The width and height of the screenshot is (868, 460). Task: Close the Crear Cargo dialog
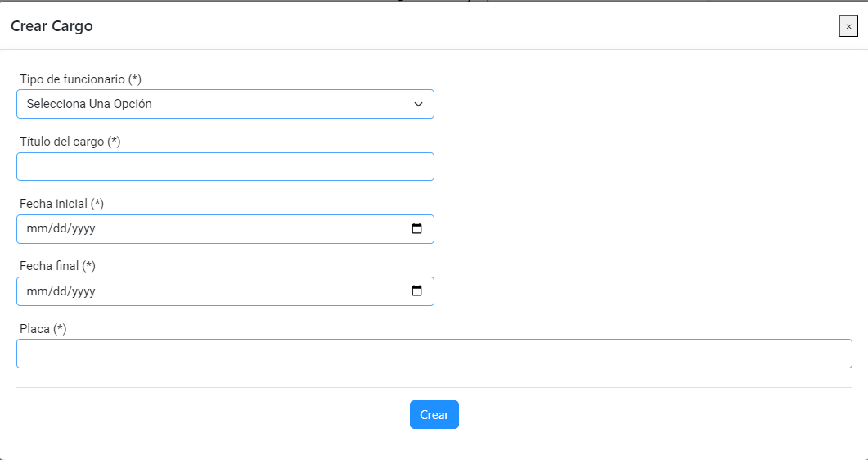848,26
